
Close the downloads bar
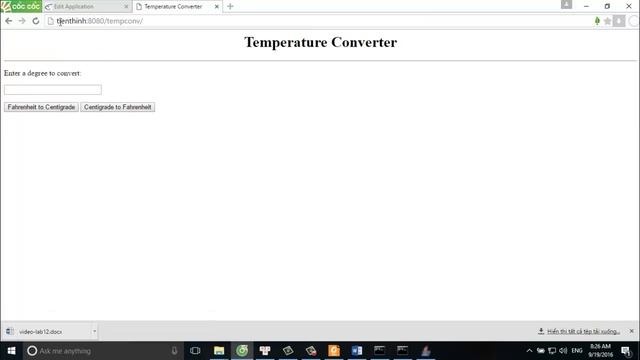(632, 331)
